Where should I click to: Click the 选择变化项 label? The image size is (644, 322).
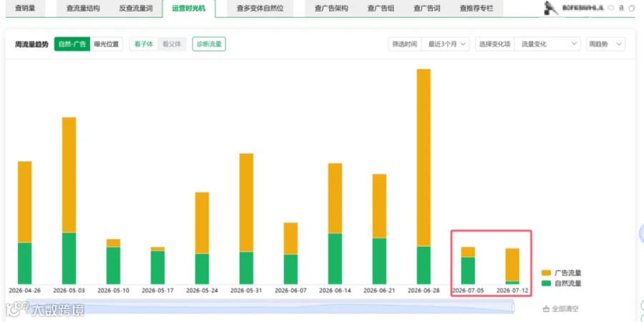coord(495,44)
